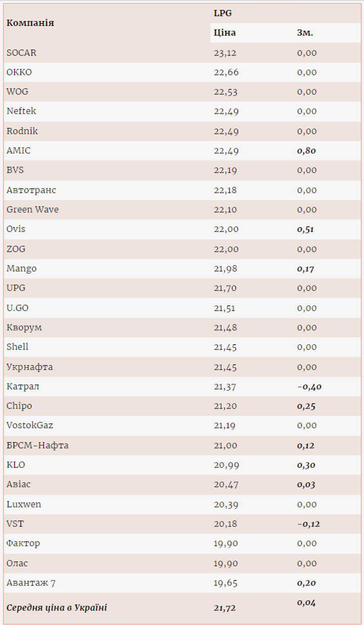The image size is (364, 625).
Task: Click the SOCAR company name
Action: (21, 53)
